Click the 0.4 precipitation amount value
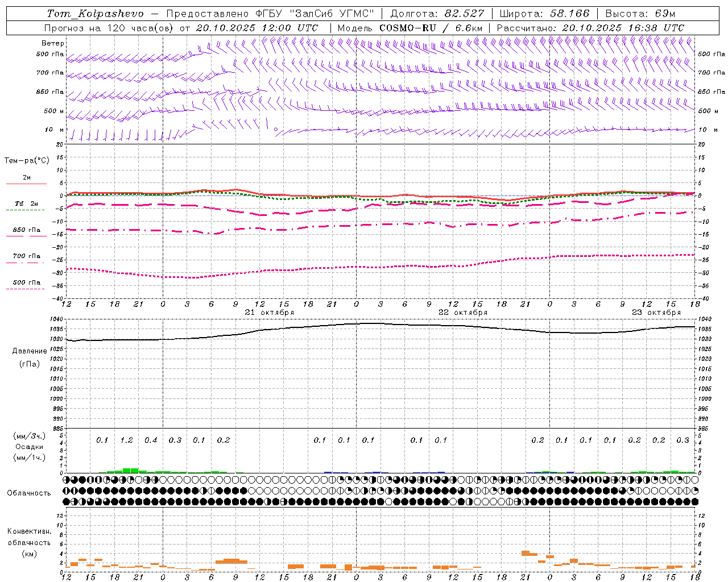This screenshot has width=728, height=582. point(151,440)
